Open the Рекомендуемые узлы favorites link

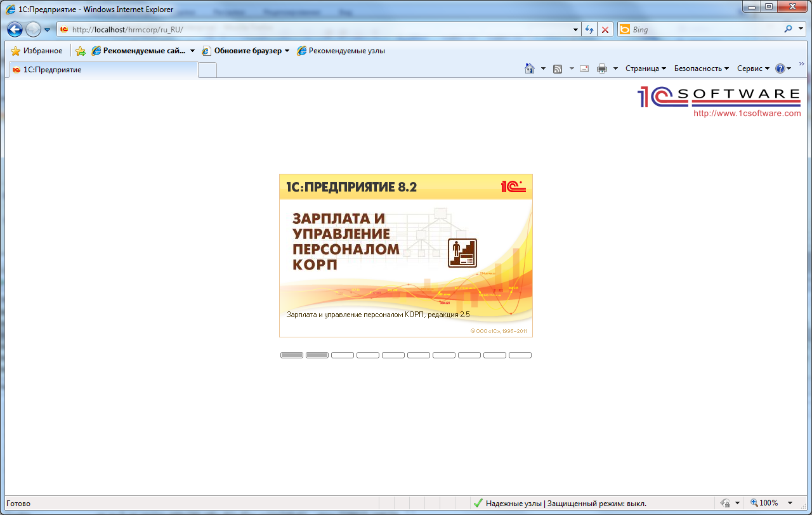pos(341,51)
